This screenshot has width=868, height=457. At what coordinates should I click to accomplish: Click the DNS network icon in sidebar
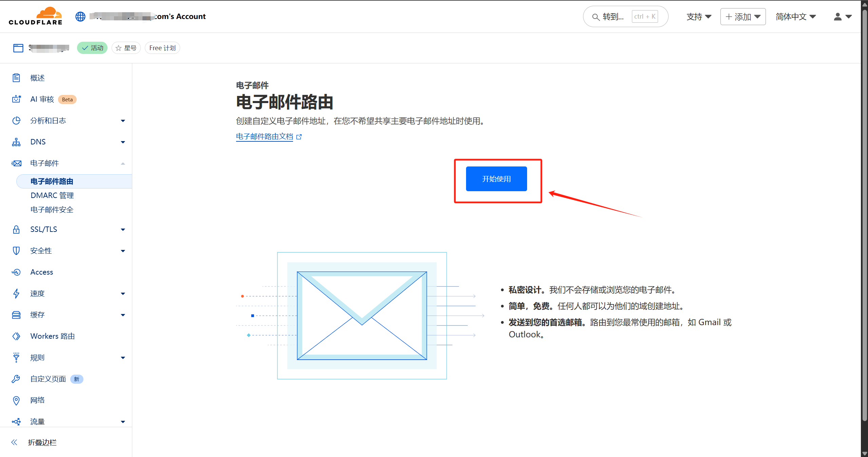pos(16,142)
